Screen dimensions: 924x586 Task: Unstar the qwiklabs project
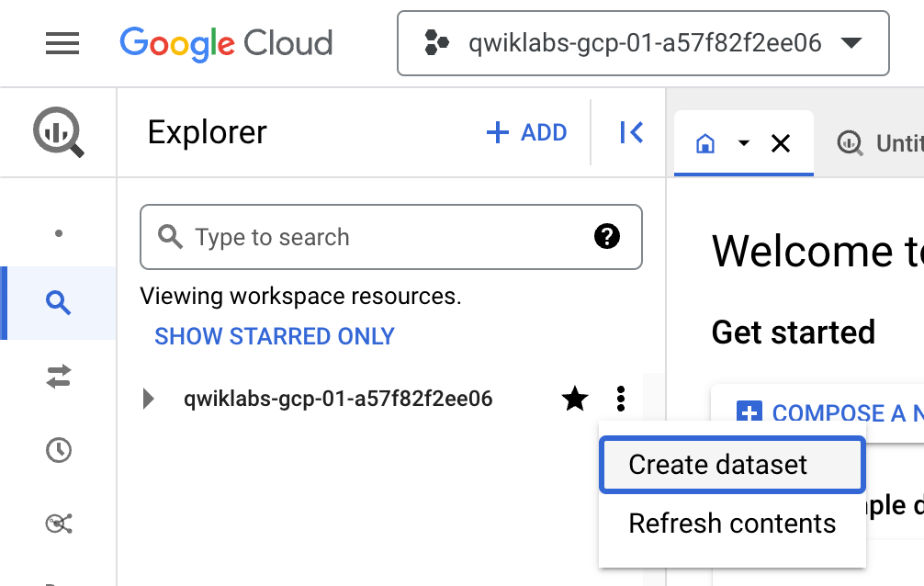[575, 399]
